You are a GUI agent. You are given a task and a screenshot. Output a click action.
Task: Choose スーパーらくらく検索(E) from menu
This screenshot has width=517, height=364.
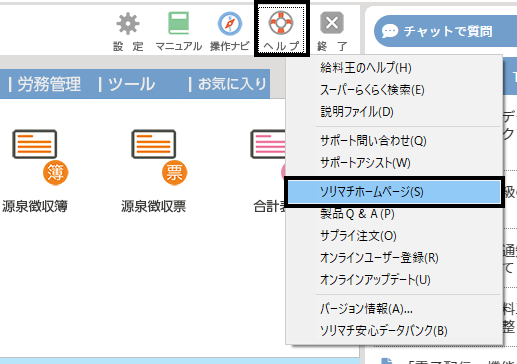(394, 90)
